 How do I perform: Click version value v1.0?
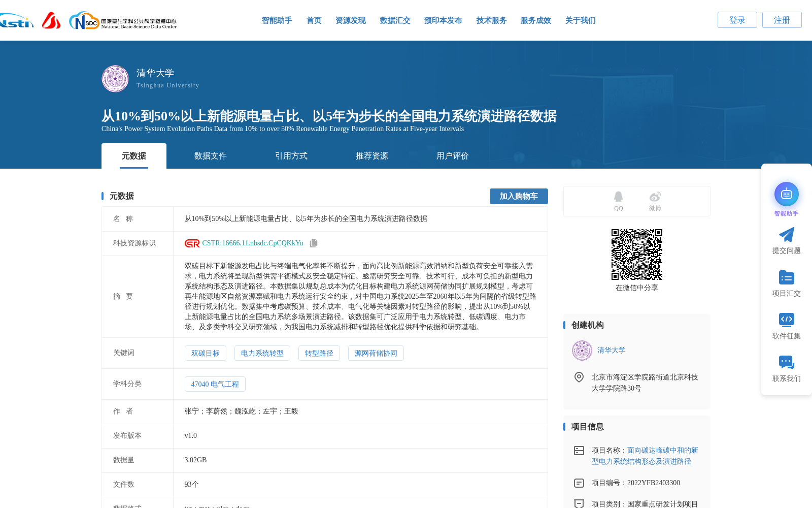[190, 436]
